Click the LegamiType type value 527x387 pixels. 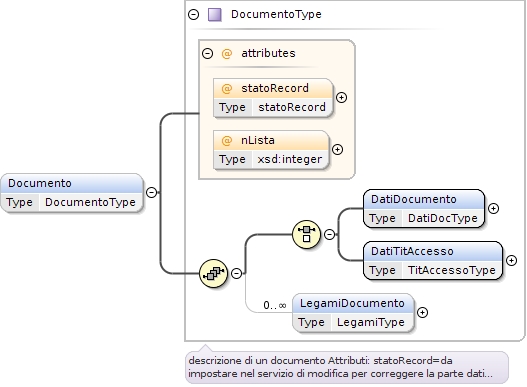click(x=371, y=322)
